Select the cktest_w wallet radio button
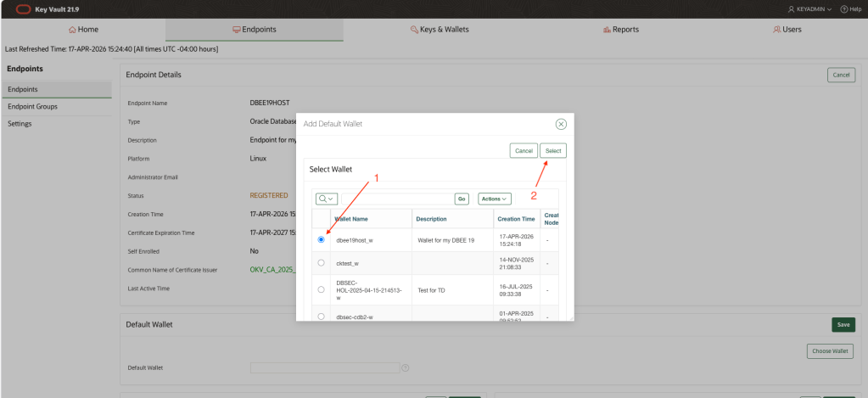 click(321, 263)
